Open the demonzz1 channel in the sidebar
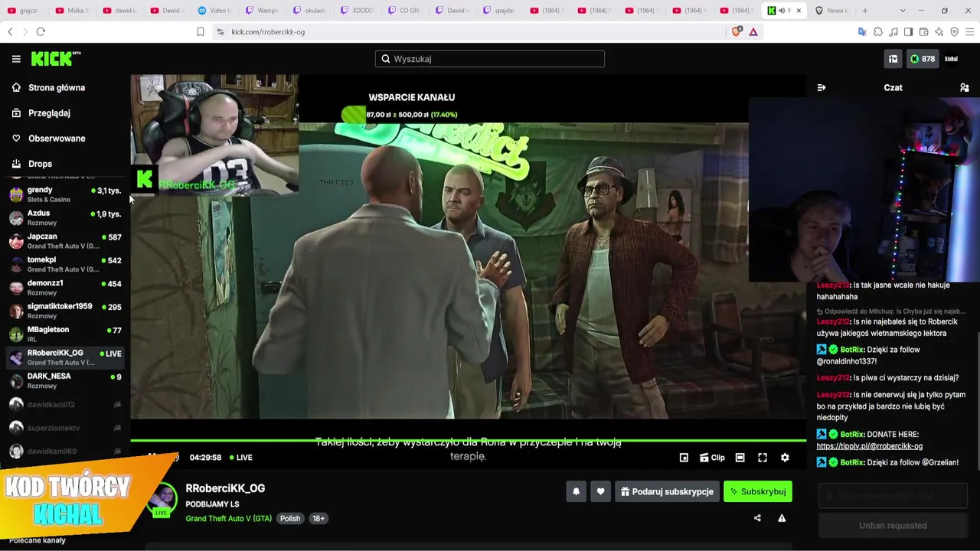 [x=65, y=288]
